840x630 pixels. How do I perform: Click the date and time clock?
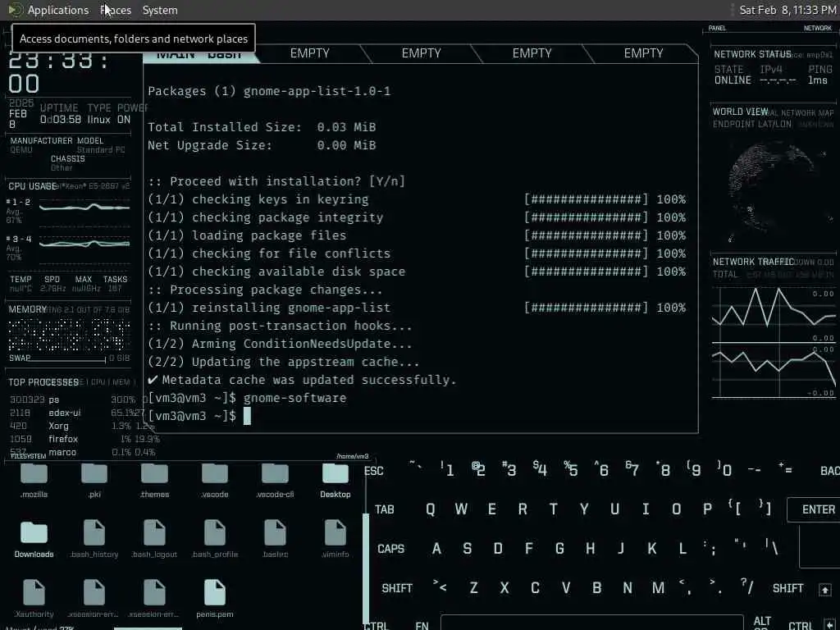coord(787,10)
